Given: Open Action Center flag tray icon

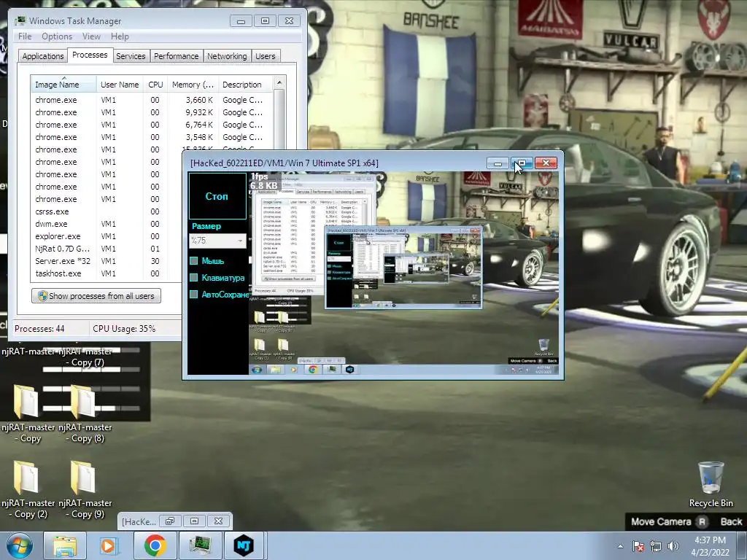Looking at the screenshot, I should pyautogui.click(x=638, y=546).
